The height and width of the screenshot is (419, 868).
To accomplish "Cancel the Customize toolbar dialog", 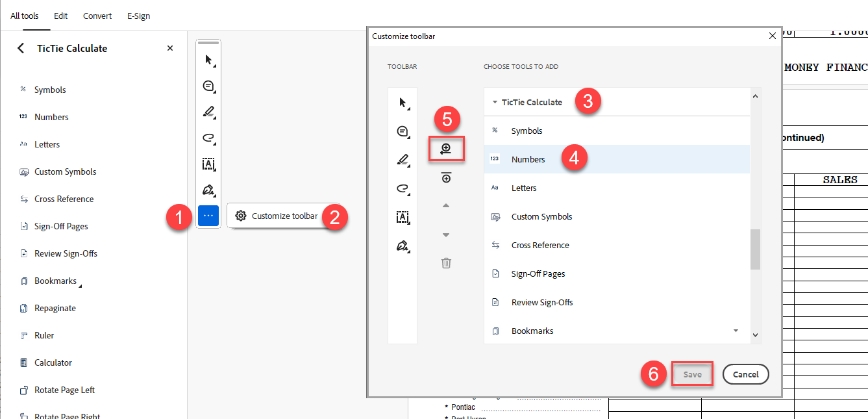I will click(x=745, y=374).
